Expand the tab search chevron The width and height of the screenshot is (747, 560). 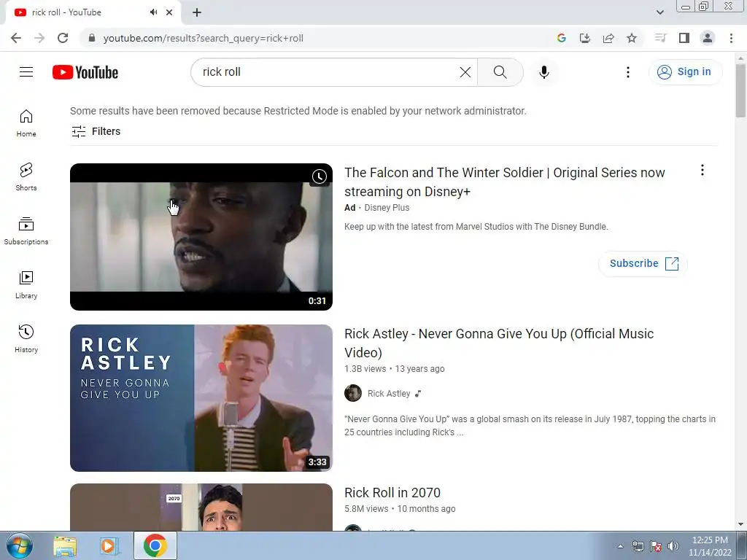click(x=659, y=12)
